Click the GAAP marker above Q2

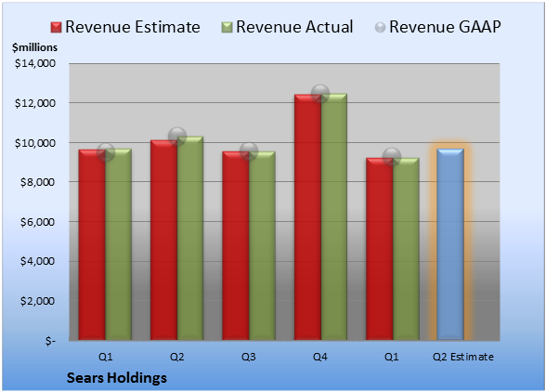(x=177, y=136)
